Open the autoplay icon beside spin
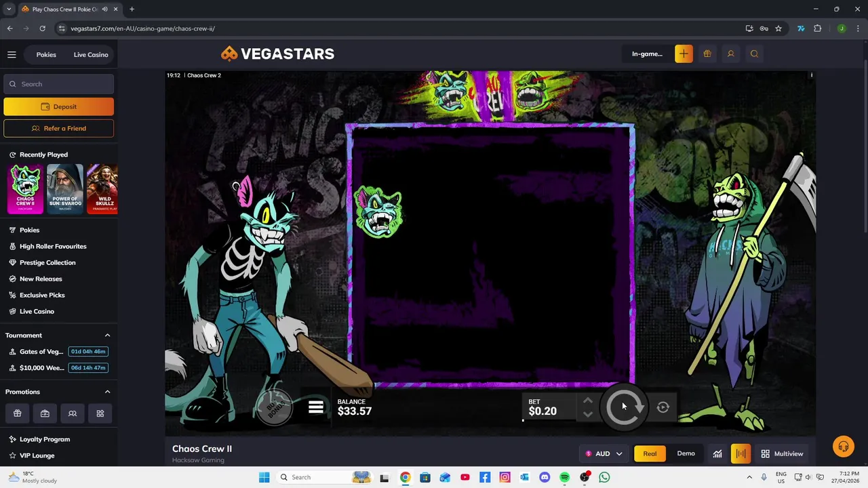The width and height of the screenshot is (868, 488). pos(663,407)
